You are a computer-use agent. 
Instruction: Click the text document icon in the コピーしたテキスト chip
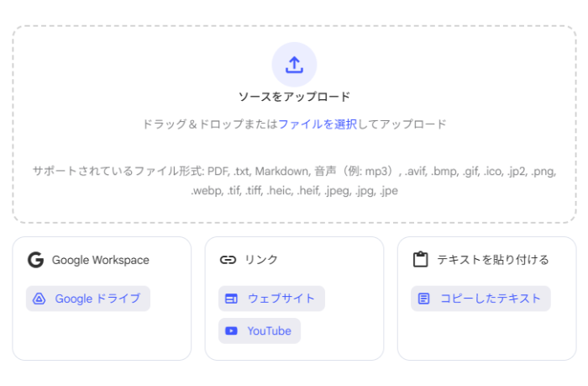[423, 299]
